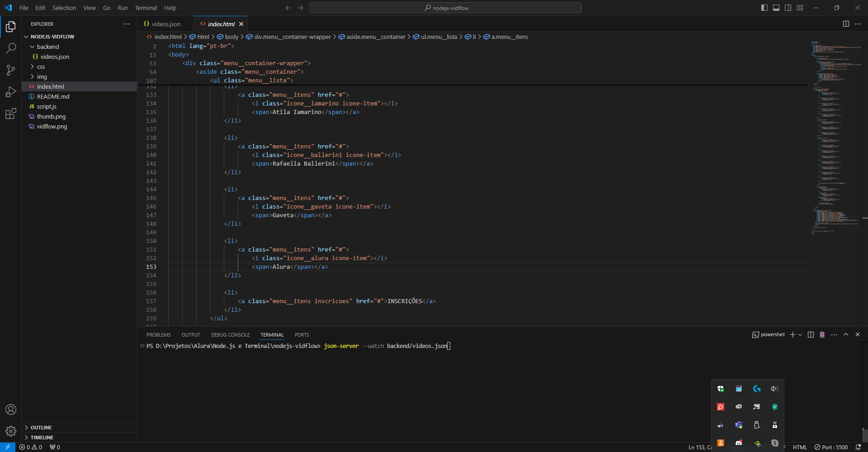Open vidflow.png in Explorer
868x452 pixels.
80,126
